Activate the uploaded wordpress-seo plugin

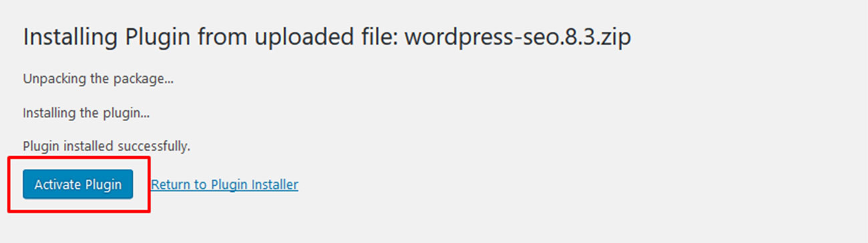point(78,184)
